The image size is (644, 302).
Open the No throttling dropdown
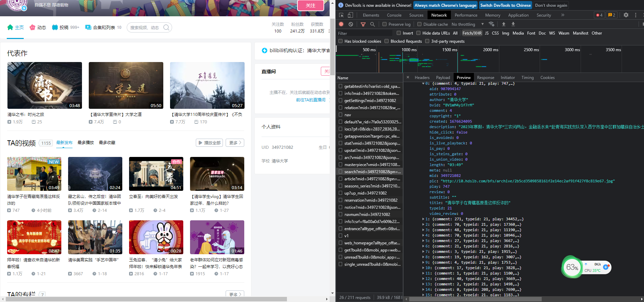[468, 24]
